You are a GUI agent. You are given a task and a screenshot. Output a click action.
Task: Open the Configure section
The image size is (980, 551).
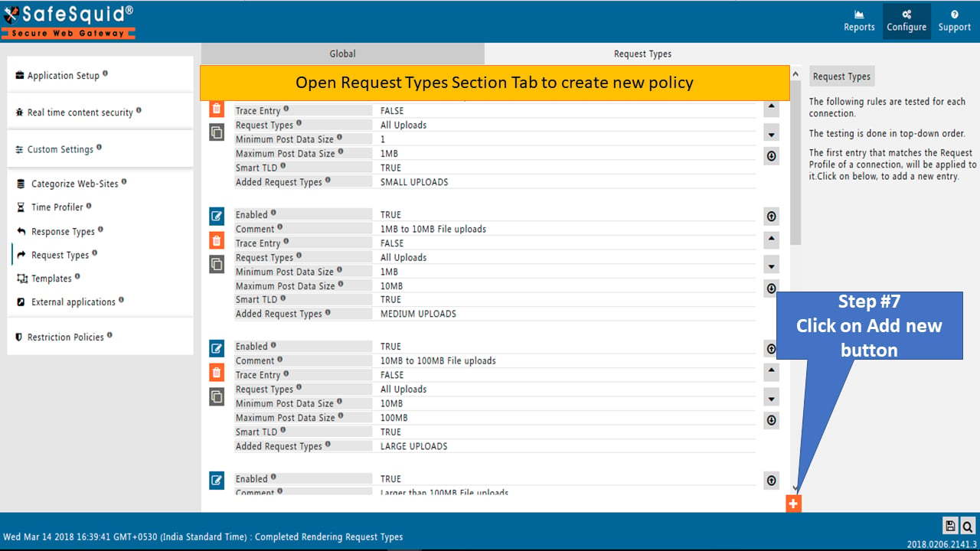pos(906,21)
